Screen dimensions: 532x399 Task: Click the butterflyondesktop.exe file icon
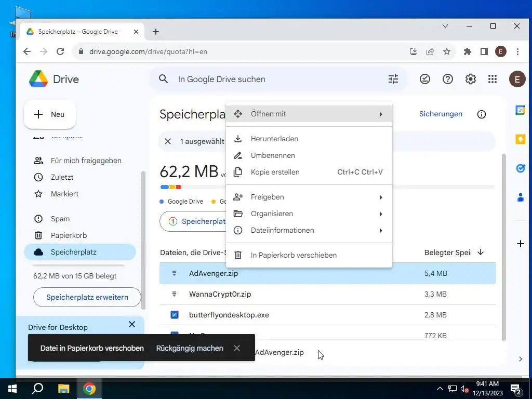click(175, 315)
